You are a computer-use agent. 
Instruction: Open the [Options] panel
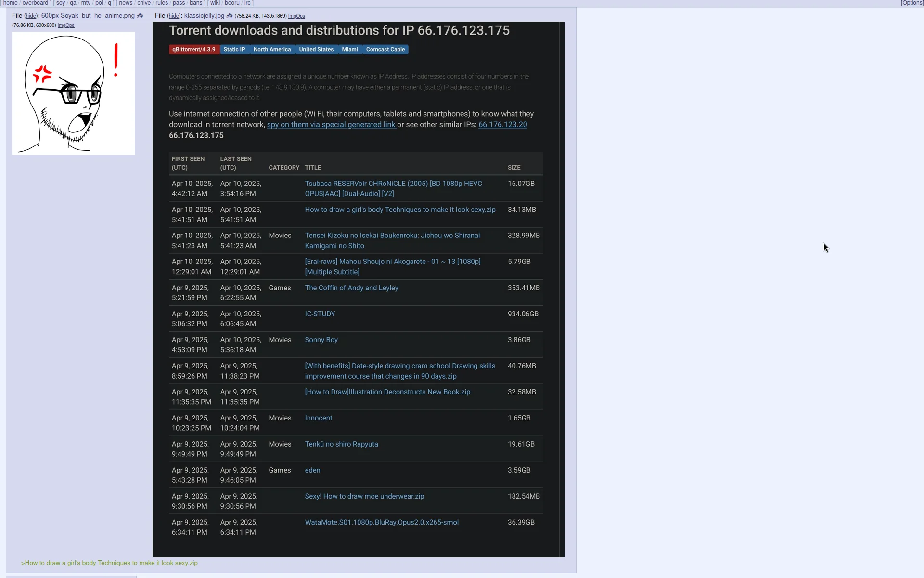coord(912,3)
